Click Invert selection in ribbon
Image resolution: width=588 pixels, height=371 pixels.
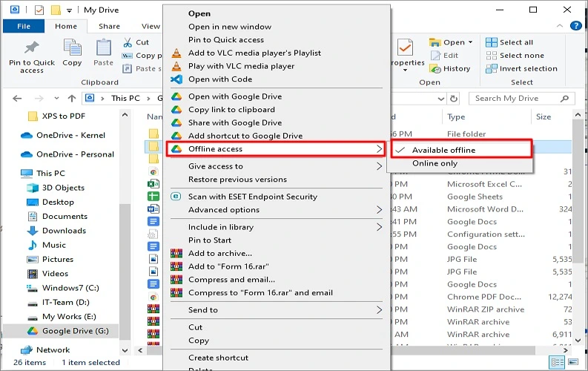tap(521, 69)
